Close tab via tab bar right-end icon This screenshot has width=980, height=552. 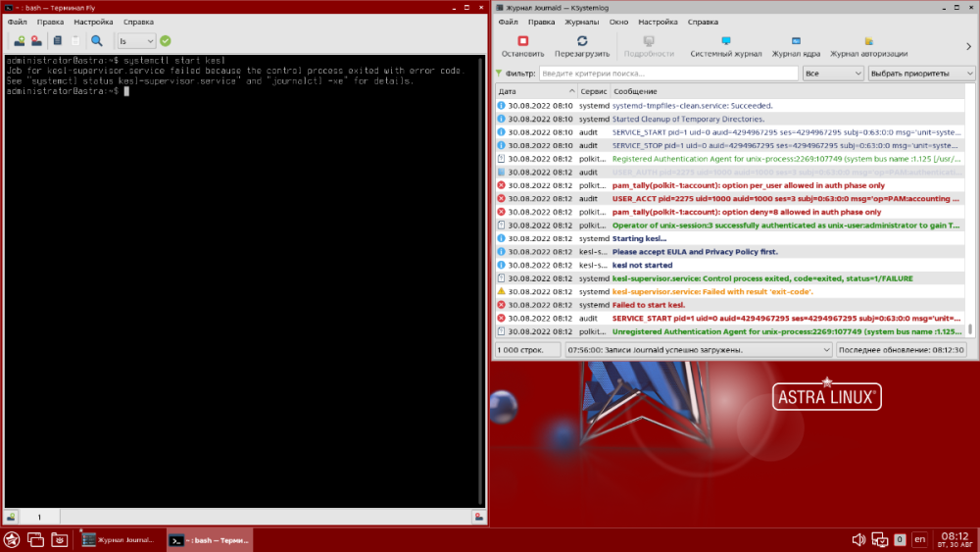pyautogui.click(x=479, y=517)
